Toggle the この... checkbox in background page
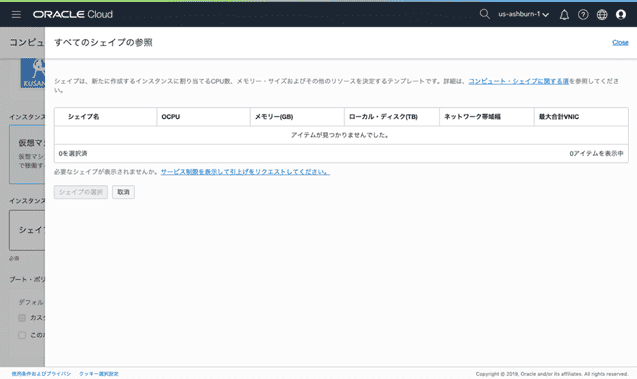Viewport: 637px width, 379px height. tap(22, 335)
